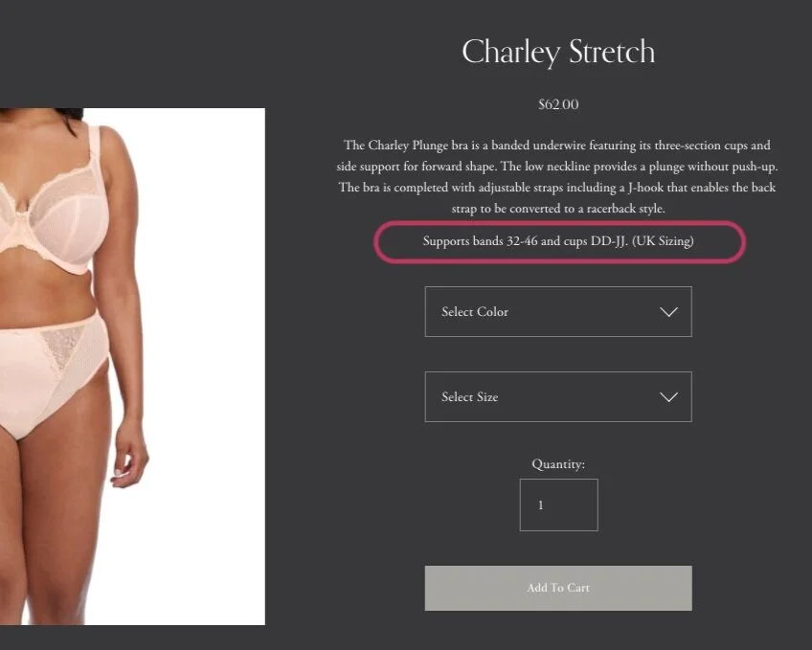Click the highlighted bands 32-46 sizing note
The image size is (812, 650).
558,241
